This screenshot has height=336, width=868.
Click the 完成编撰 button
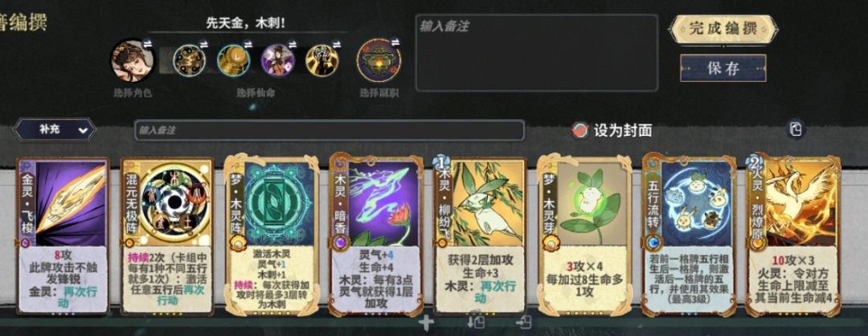[723, 29]
